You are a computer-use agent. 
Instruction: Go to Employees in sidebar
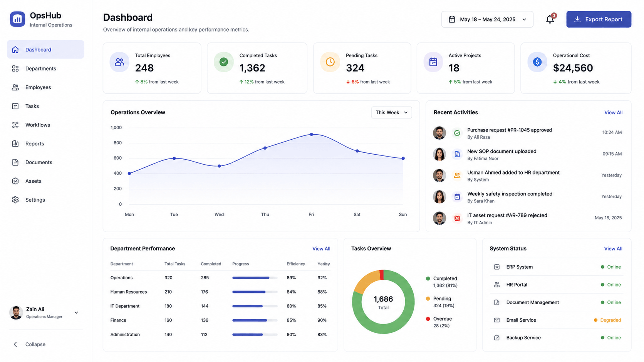[45, 87]
